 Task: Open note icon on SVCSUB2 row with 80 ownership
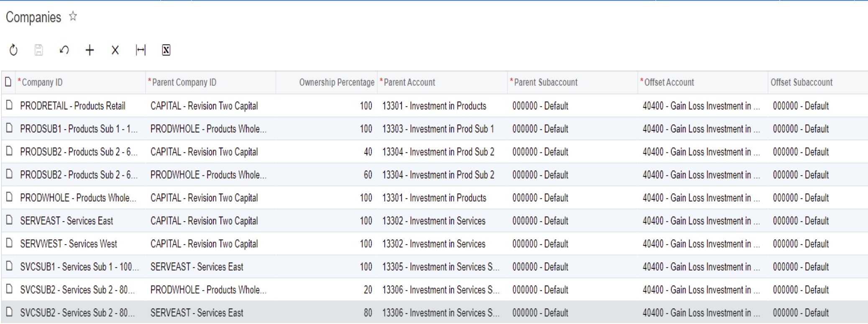click(x=9, y=312)
